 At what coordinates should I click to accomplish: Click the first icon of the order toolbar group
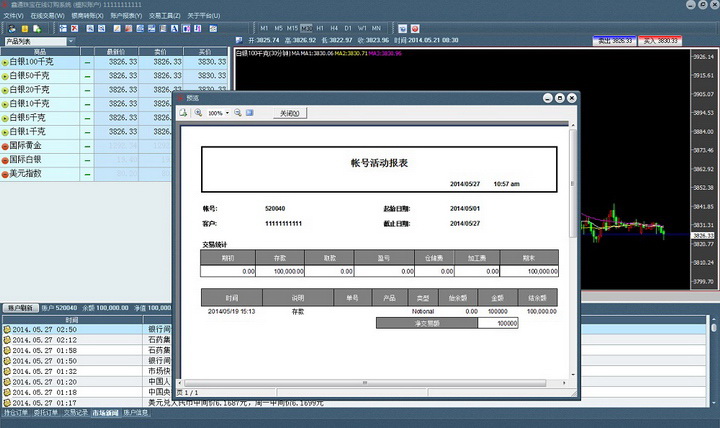[63, 28]
